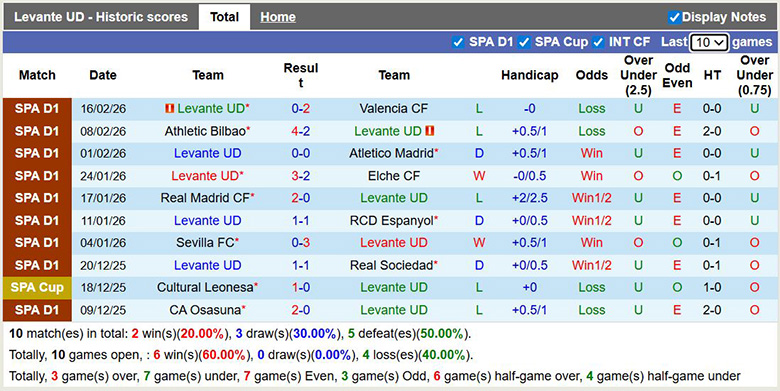
Task: Click the 60.00% handicap win percentage
Action: coord(223,355)
